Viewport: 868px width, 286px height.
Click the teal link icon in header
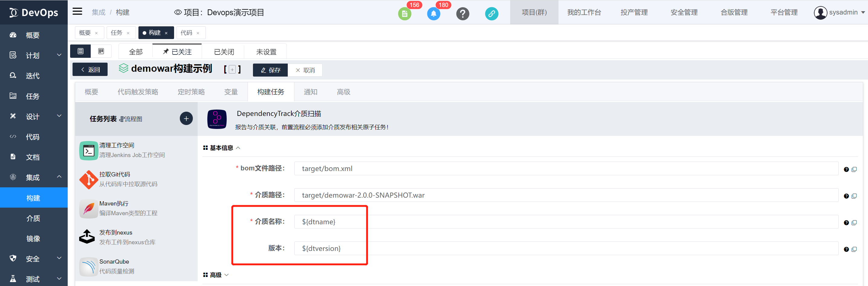[x=492, y=14]
